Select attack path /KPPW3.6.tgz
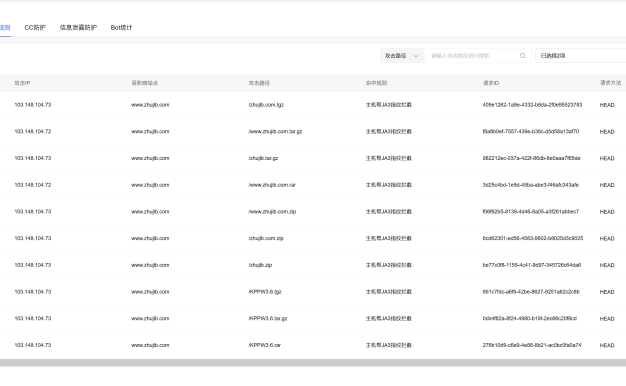Image resolution: width=626 pixels, height=386 pixels. (265, 292)
